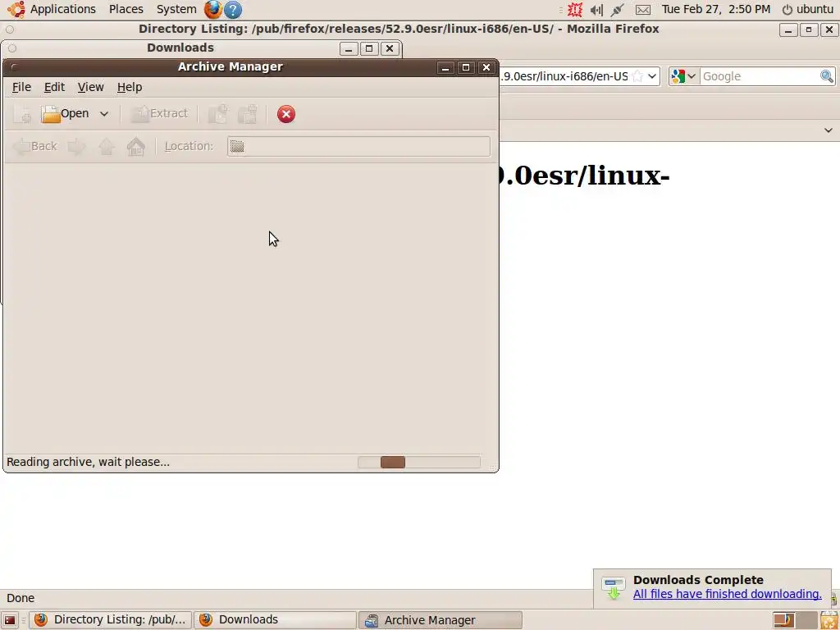This screenshot has height=630, width=840.
Task: Maximize the Mozilla Firefox window
Action: (808, 30)
